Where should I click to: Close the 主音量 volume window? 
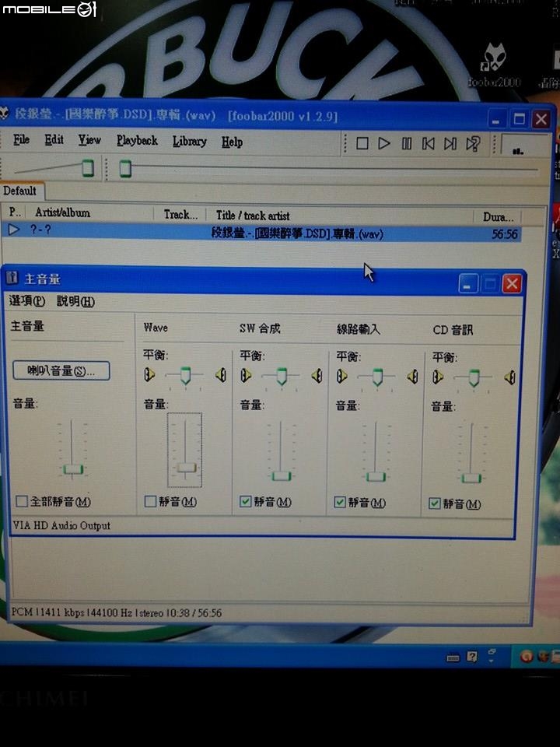coord(512,284)
